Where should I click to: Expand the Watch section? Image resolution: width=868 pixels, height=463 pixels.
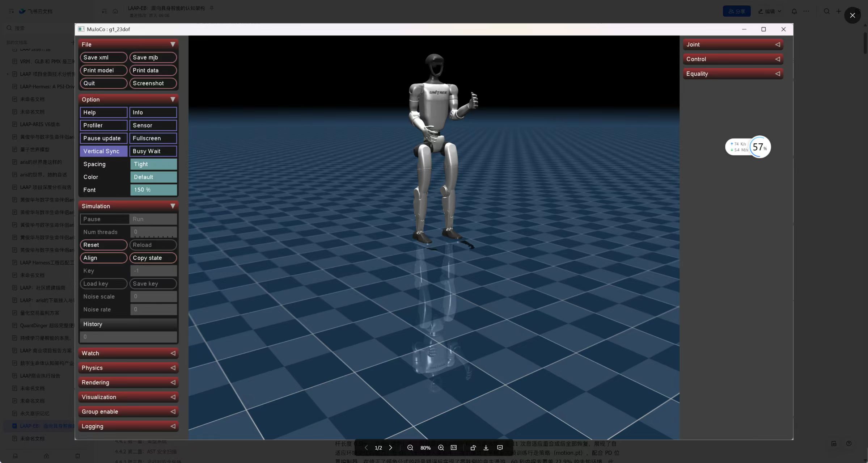(128, 353)
